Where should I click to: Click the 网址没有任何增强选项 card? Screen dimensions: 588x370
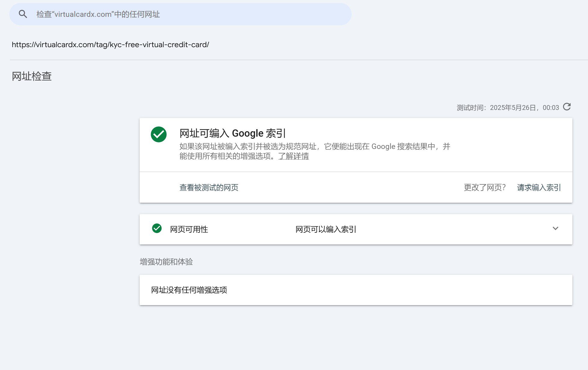[356, 290]
